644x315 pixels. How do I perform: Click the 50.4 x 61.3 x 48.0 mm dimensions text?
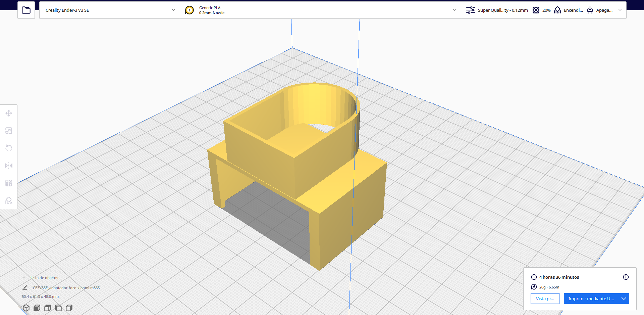coord(40,297)
